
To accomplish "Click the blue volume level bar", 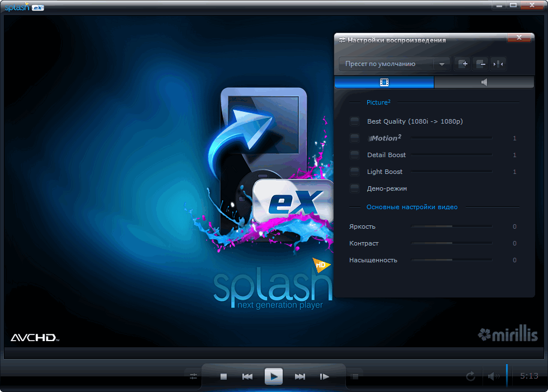I will coord(507,375).
